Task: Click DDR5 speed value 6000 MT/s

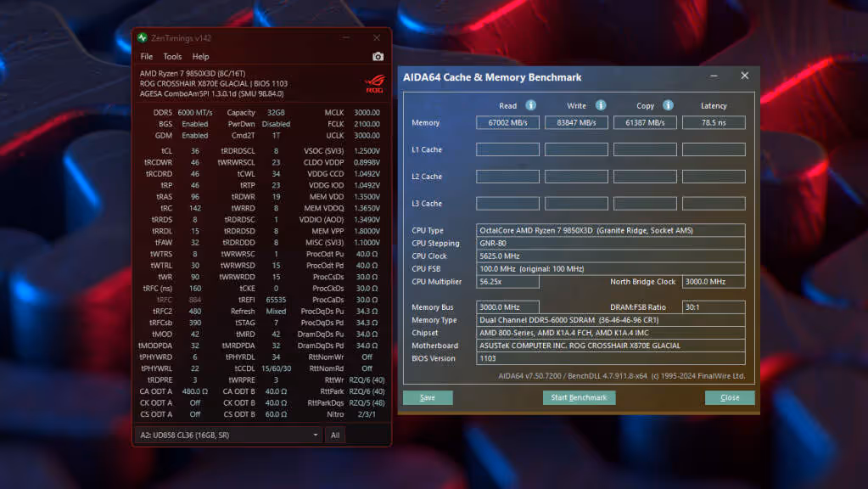Action: 195,112
